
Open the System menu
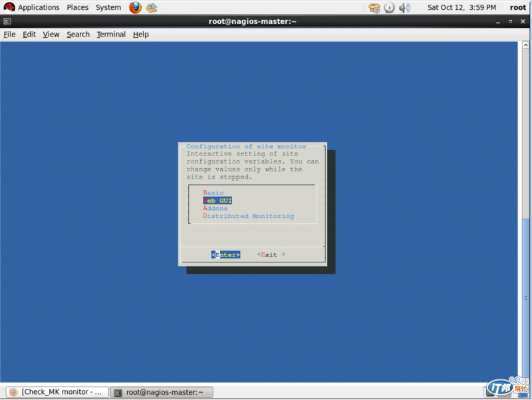click(108, 7)
